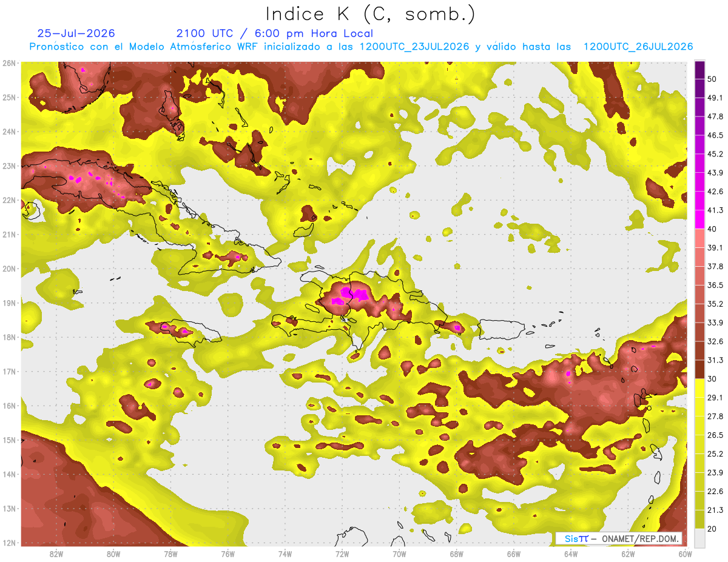
Task: Click the '13N' latitude label
Action: (9, 508)
